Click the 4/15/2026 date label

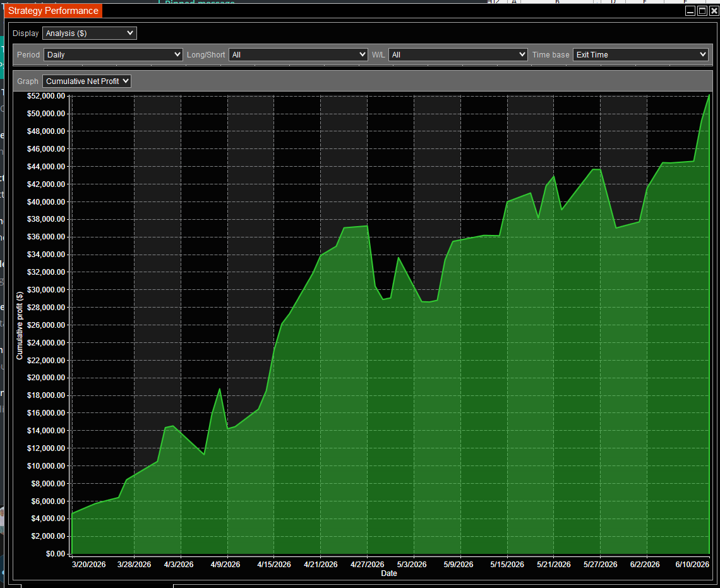(x=274, y=565)
